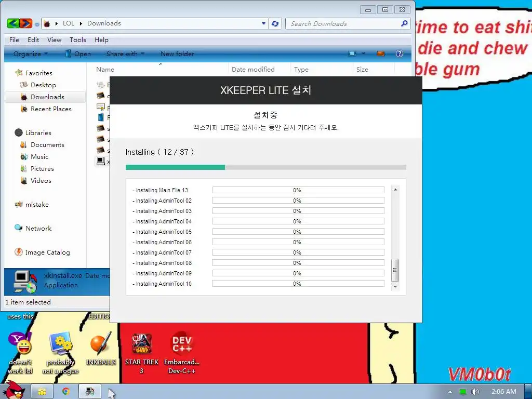The width and height of the screenshot is (532, 399).
Task: Click the search magnifier icon
Action: 404,23
